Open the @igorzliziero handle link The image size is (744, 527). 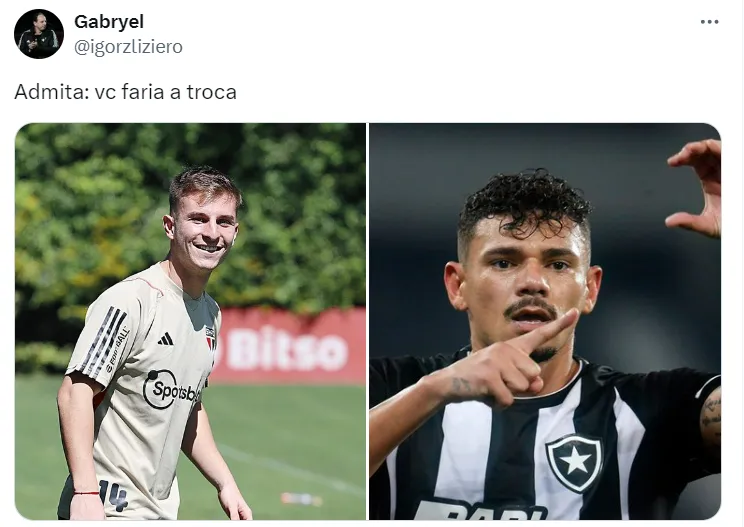[x=128, y=46]
